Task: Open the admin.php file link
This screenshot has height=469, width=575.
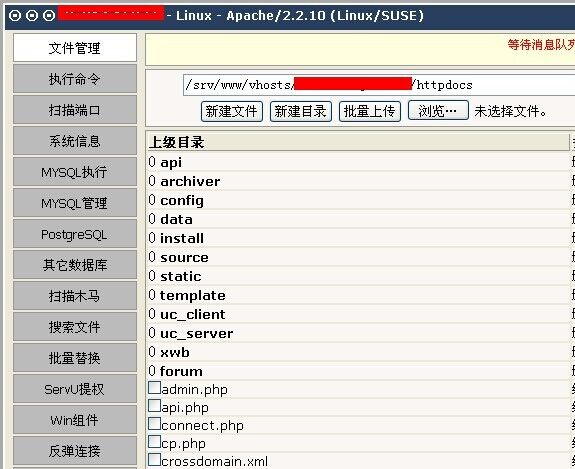Action: [x=194, y=389]
